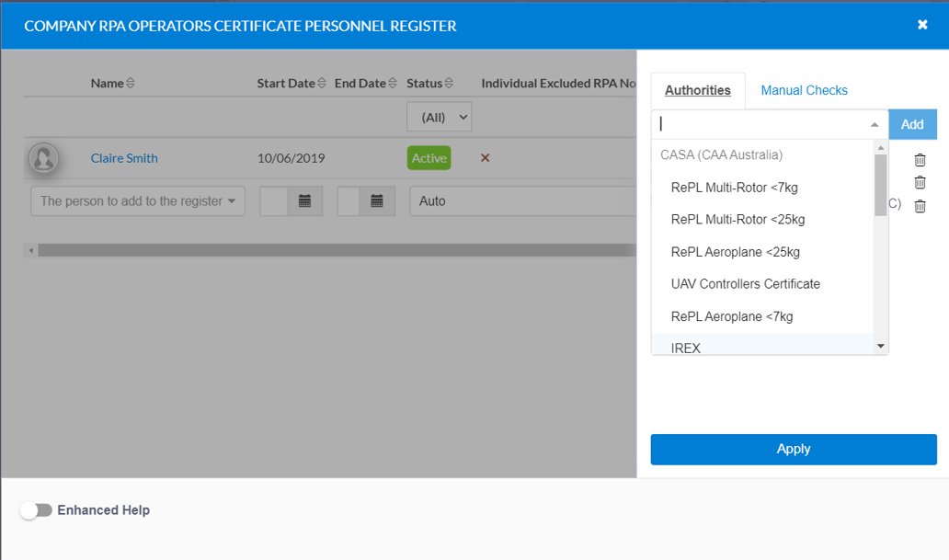Delete the authority ending in (C)

(x=920, y=205)
